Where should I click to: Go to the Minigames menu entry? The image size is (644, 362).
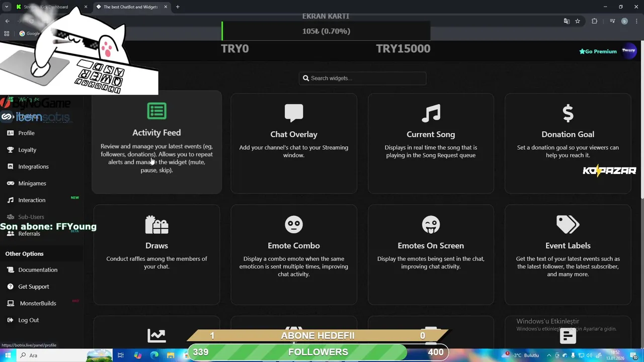[32, 184]
